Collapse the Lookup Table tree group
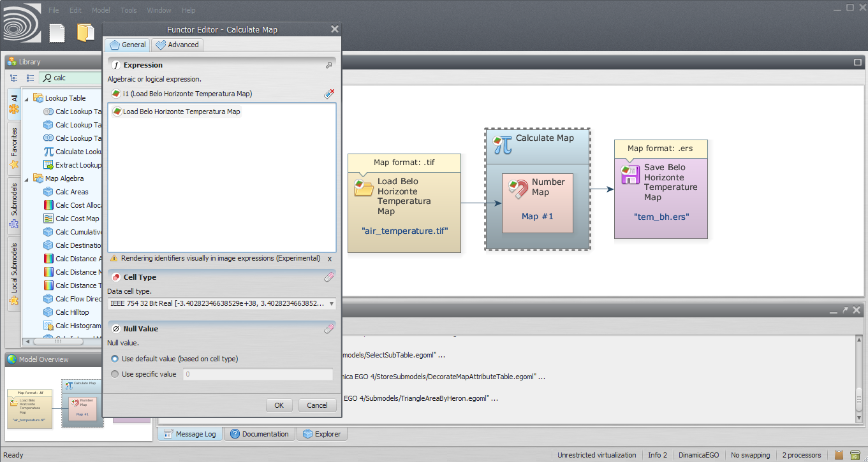The height and width of the screenshot is (462, 868). pos(27,98)
